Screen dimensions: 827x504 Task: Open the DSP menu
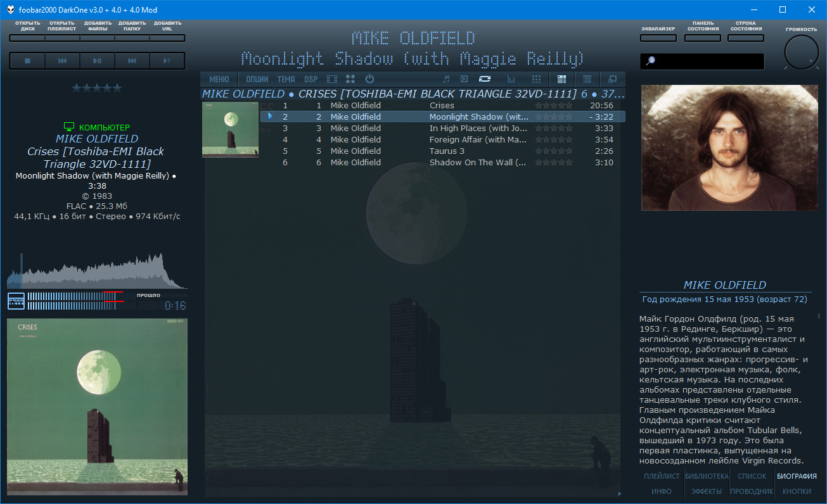point(311,79)
